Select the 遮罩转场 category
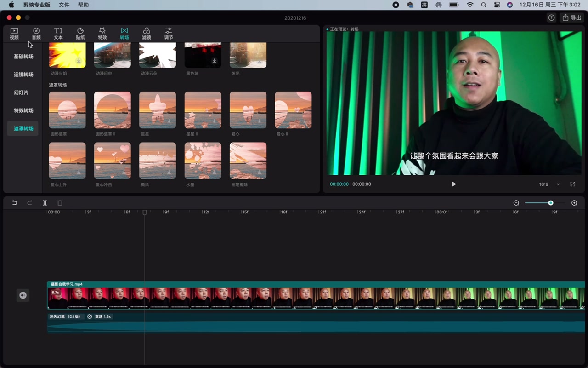Screen dimensions: 588x368 coord(23,128)
